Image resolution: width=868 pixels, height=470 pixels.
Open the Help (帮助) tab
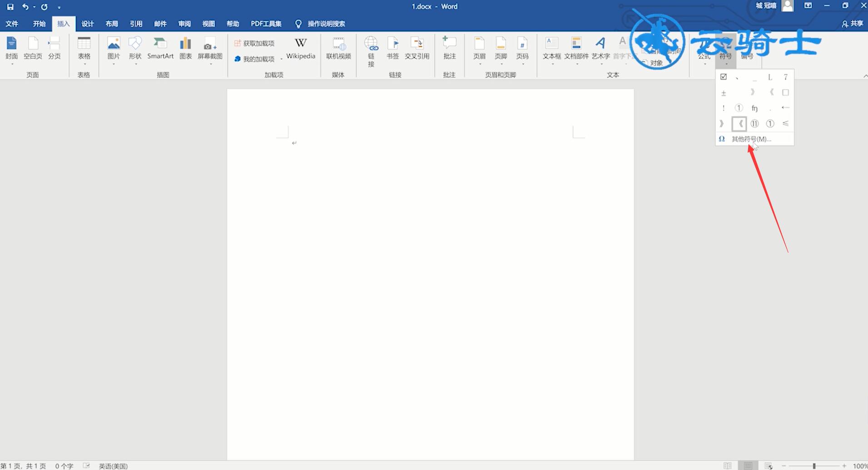(233, 24)
